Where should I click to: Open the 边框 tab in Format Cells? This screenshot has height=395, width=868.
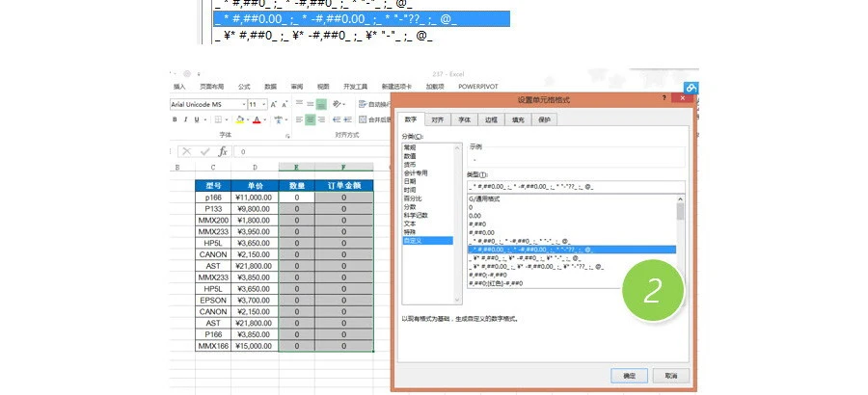pos(491,119)
